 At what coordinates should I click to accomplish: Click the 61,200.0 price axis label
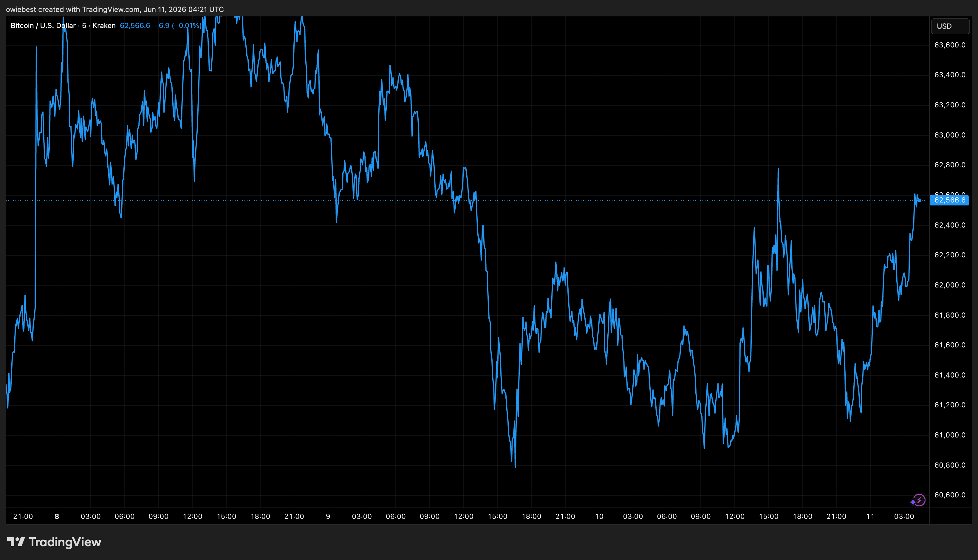(x=950, y=405)
